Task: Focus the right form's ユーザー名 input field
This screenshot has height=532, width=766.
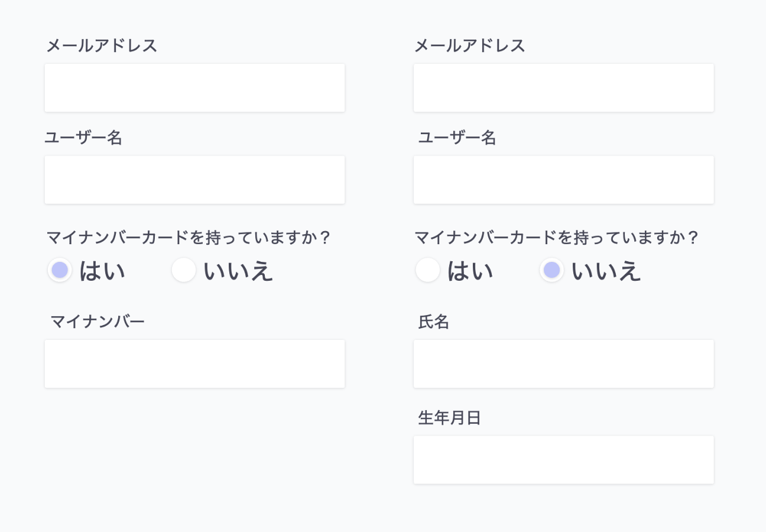Action: [x=563, y=180]
